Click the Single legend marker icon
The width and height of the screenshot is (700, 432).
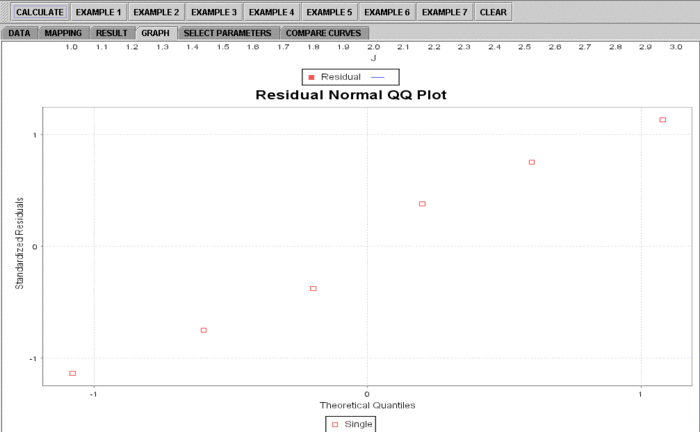coord(335,425)
